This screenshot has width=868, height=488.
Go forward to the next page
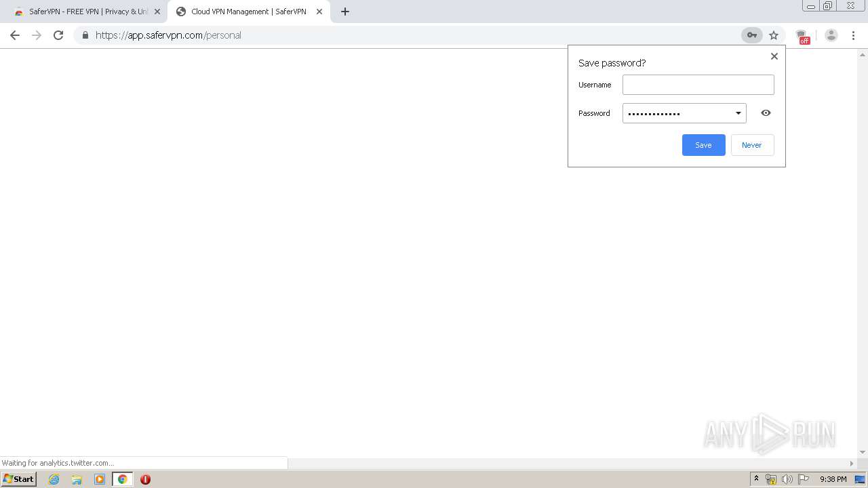pos(37,35)
